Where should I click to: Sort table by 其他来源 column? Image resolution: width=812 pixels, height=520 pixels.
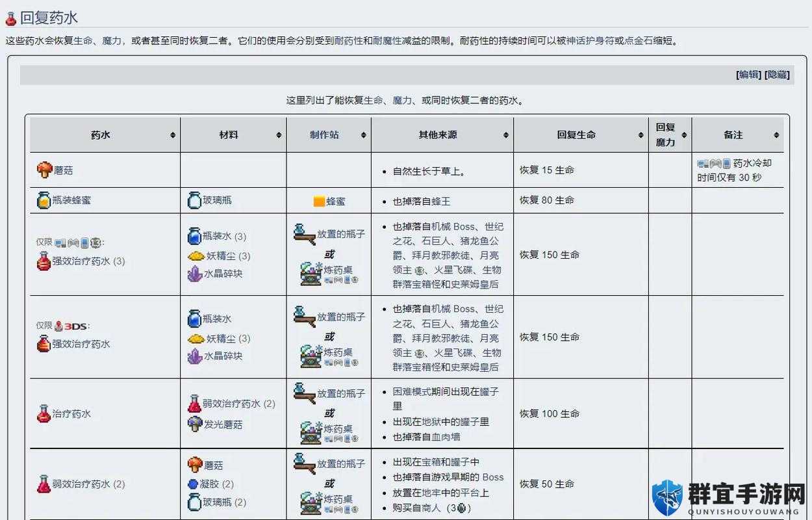(506, 135)
